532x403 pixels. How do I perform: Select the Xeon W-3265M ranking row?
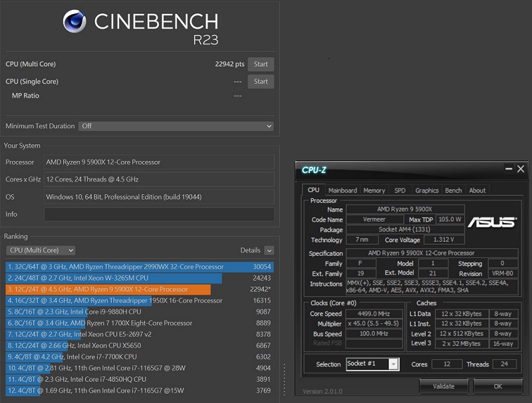pyautogui.click(x=140, y=278)
